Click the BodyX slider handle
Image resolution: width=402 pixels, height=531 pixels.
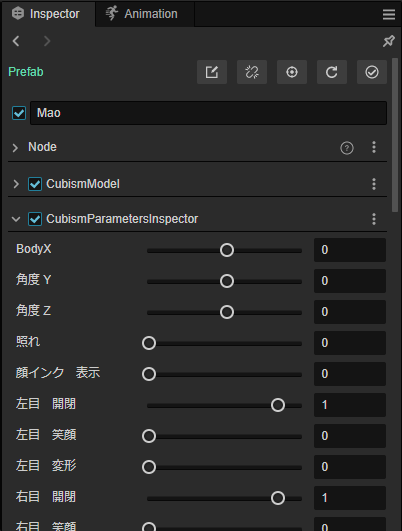(x=227, y=250)
